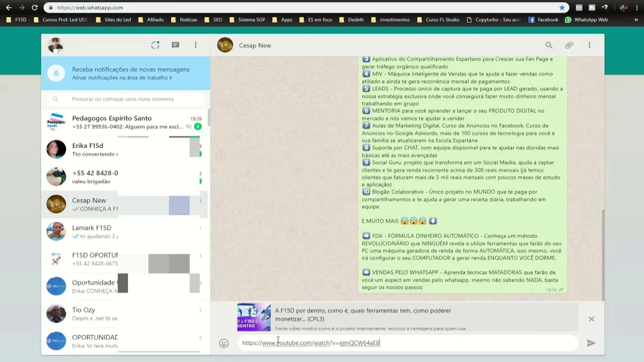The height and width of the screenshot is (362, 644).
Task: Click the paperclip attach icon
Action: 569,45
